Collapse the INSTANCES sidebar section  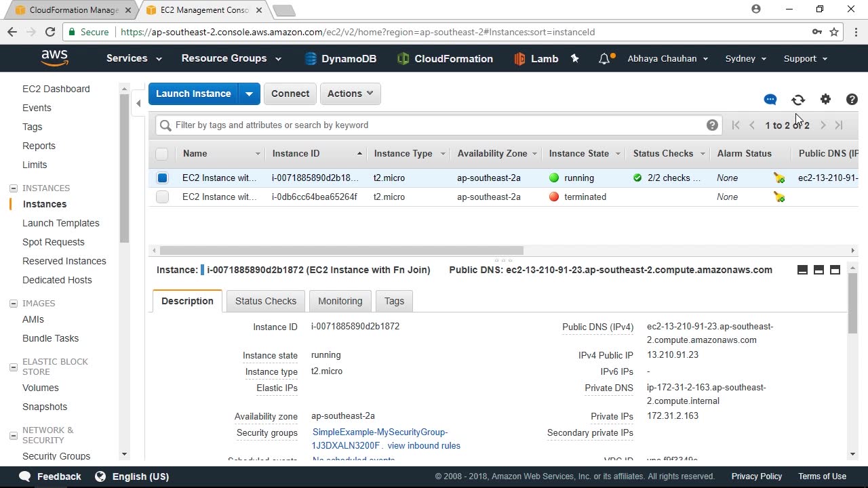point(13,188)
